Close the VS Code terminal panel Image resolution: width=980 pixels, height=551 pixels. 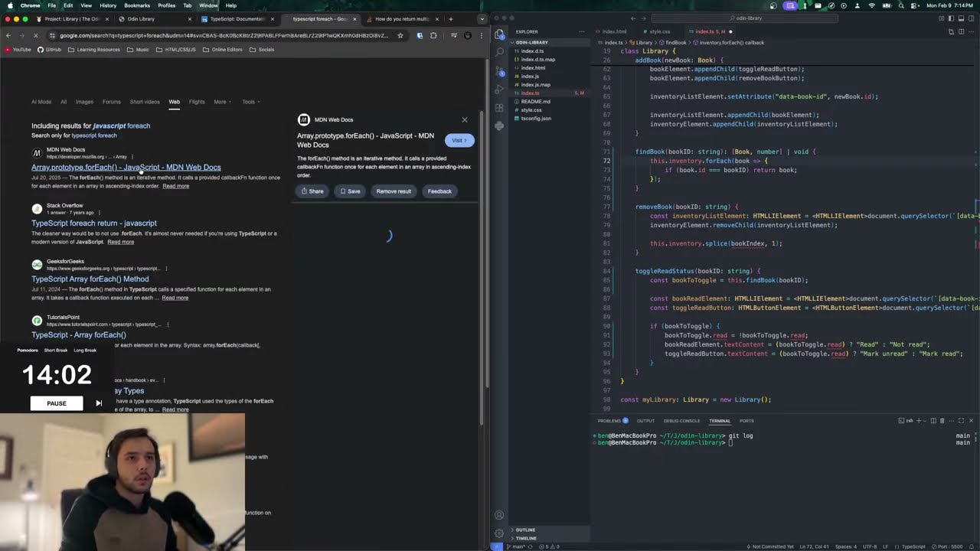pos(971,420)
